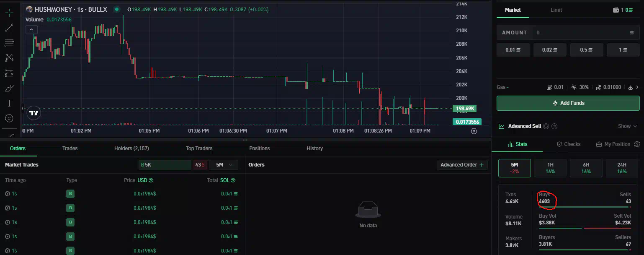Filter market trades by 43 sells
This screenshot has height=255, width=644.
click(x=199, y=165)
